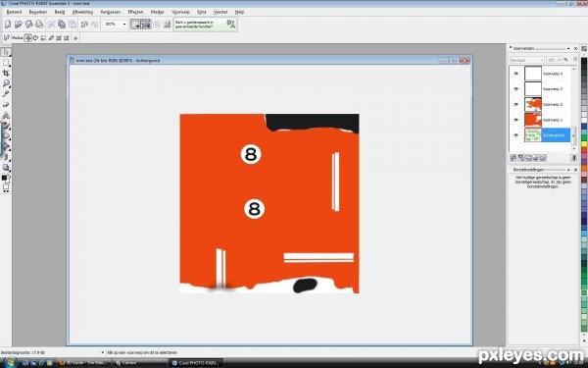The height and width of the screenshot is (368, 588).
Task: Open the Afbeelding menu
Action: tap(82, 12)
